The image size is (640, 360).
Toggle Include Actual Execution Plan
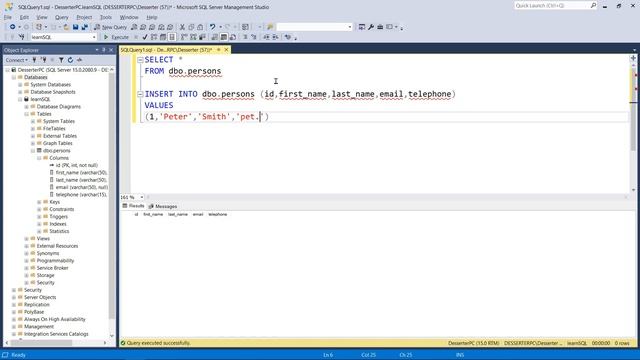click(184, 37)
